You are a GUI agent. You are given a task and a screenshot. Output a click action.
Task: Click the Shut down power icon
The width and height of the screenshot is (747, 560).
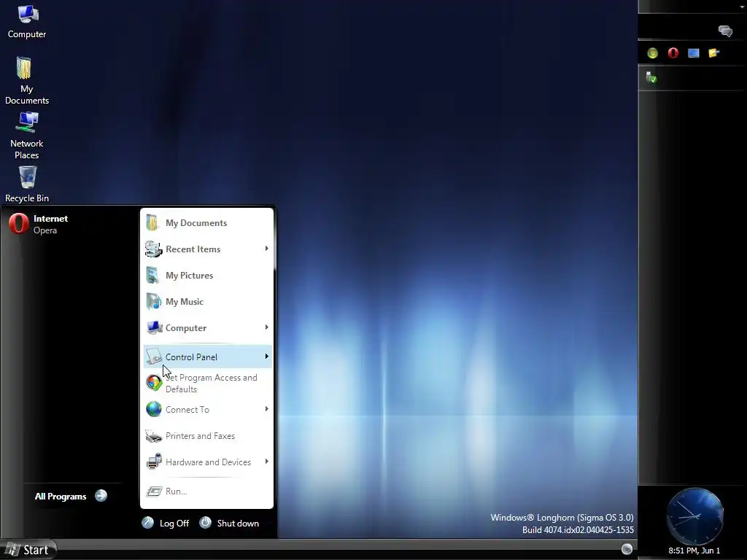[x=205, y=522]
